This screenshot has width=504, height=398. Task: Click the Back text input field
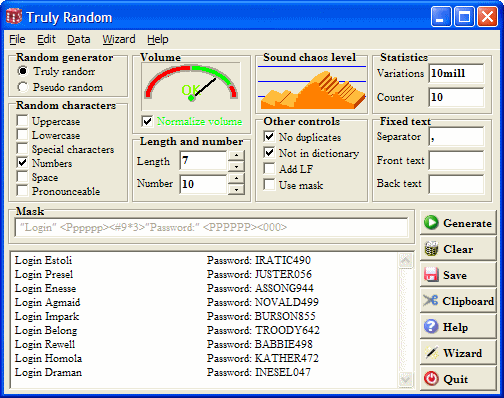456,184
